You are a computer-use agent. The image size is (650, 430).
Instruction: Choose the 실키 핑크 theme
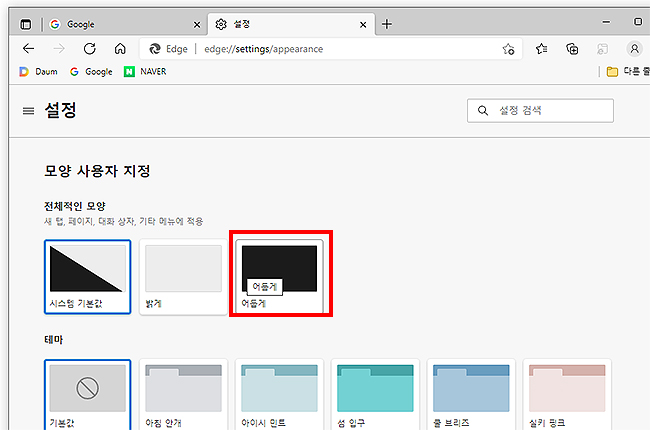point(567,394)
